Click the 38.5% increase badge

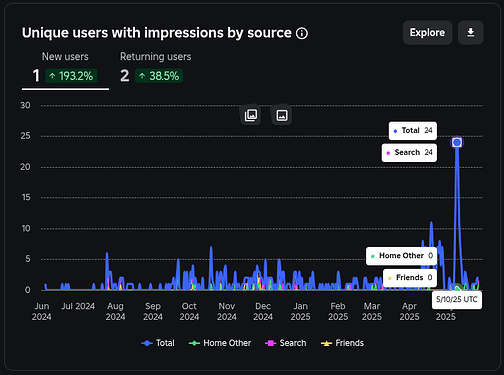tap(159, 76)
